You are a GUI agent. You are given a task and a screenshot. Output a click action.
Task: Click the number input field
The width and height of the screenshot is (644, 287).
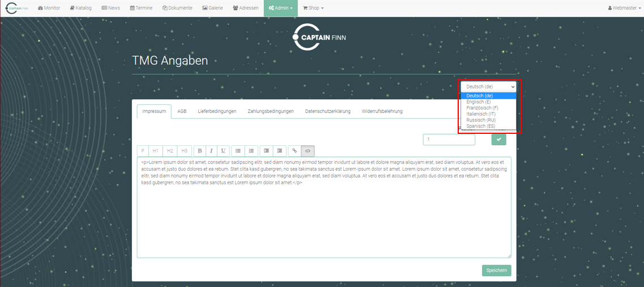tap(449, 140)
